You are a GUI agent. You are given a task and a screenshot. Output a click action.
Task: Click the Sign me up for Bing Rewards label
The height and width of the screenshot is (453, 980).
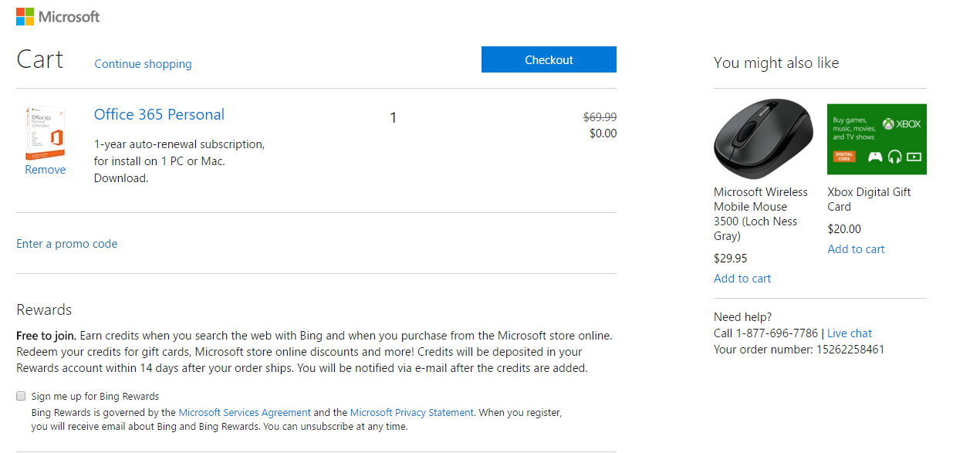pos(95,397)
